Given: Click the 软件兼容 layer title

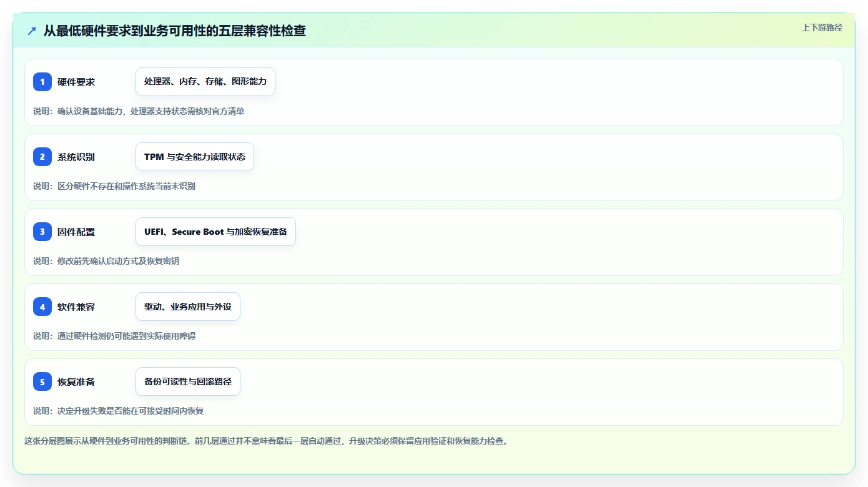Looking at the screenshot, I should click(76, 307).
